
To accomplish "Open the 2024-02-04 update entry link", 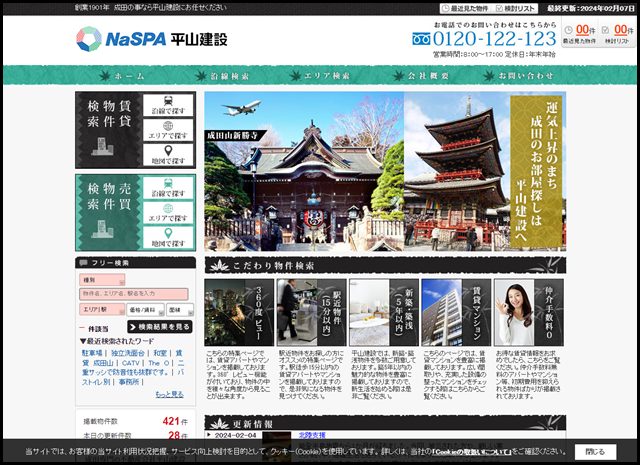I will (312, 435).
